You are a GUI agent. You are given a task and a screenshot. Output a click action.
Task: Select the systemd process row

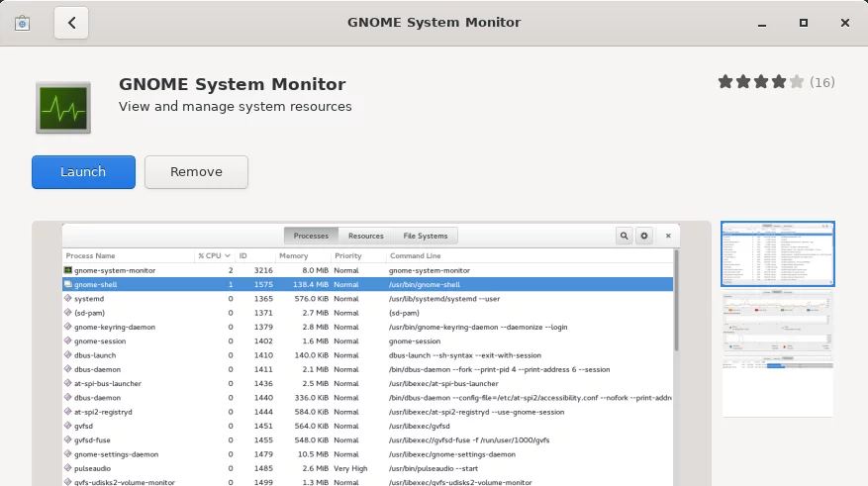[367, 299]
